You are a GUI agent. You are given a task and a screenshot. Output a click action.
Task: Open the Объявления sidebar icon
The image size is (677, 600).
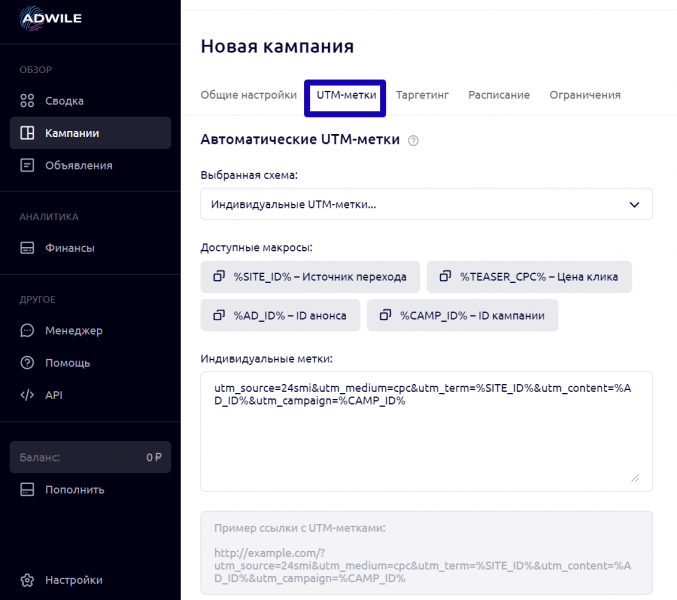point(27,165)
